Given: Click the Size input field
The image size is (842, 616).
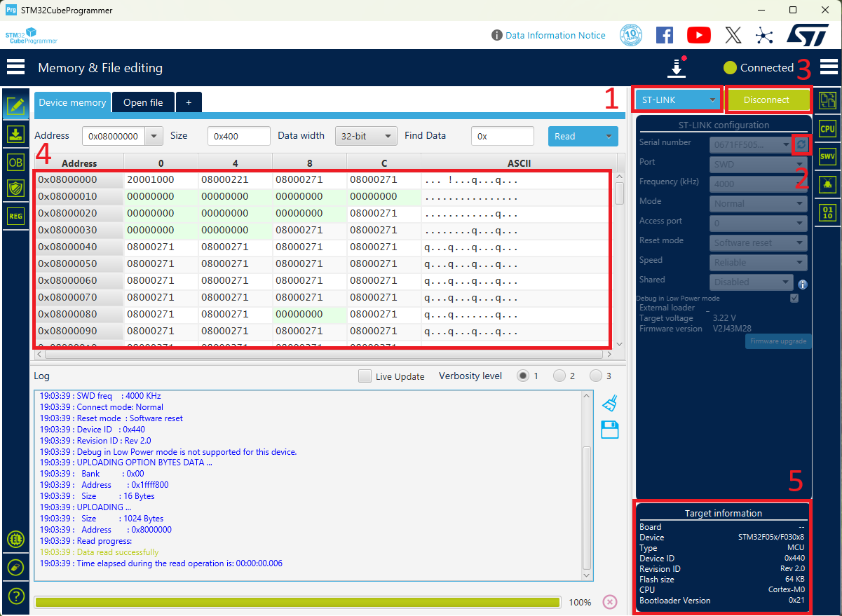Looking at the screenshot, I should pos(238,136).
